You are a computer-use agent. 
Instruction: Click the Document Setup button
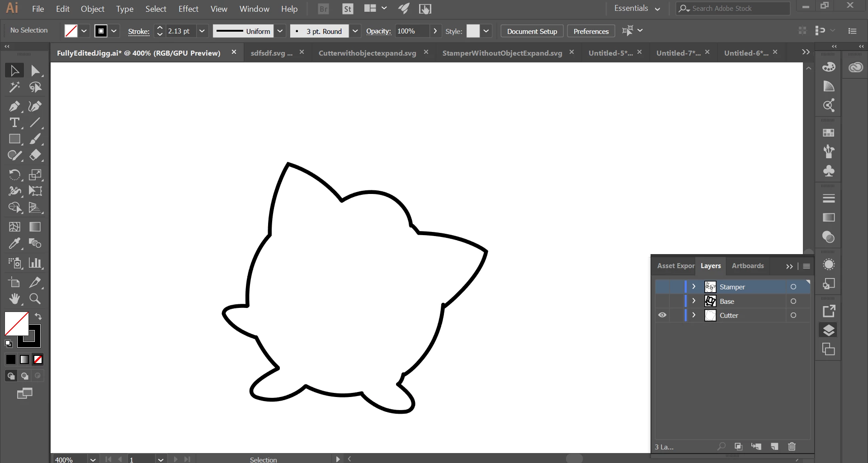[532, 31]
